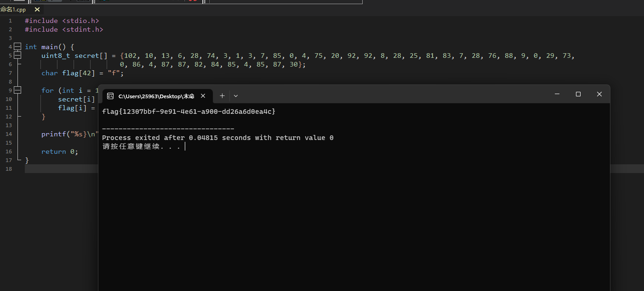Close the 命名1.cpp editor tab

[37, 9]
